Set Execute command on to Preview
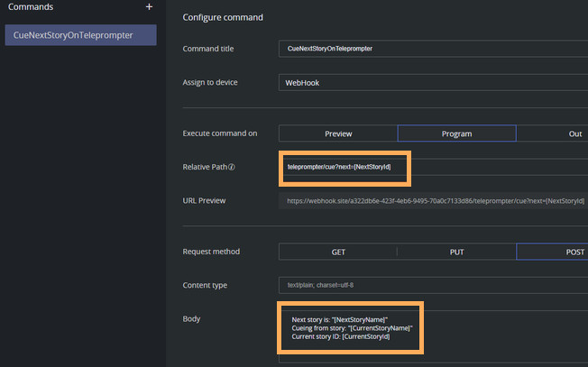This screenshot has width=588, height=367. 338,133
